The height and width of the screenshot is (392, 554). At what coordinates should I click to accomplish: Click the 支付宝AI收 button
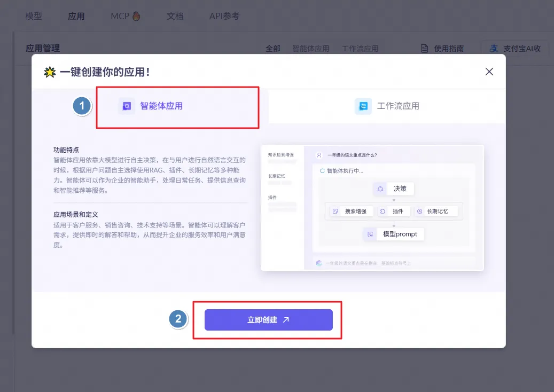tap(515, 49)
